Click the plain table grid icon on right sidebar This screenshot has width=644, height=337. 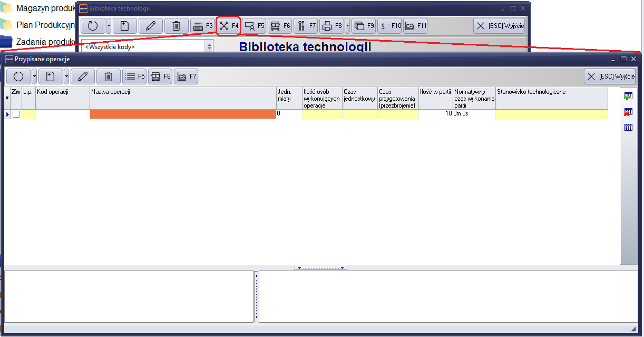coord(628,127)
